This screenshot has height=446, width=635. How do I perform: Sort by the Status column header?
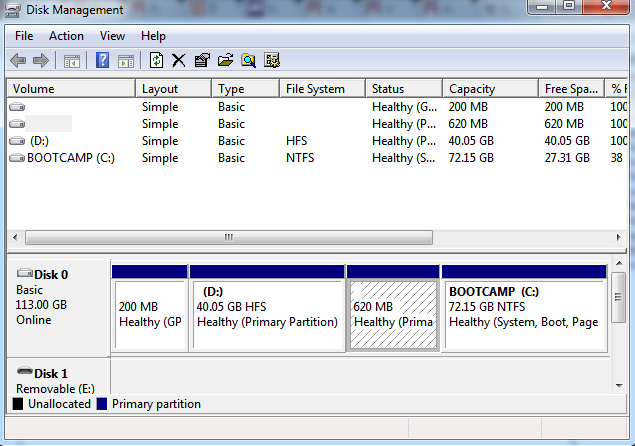tap(404, 89)
